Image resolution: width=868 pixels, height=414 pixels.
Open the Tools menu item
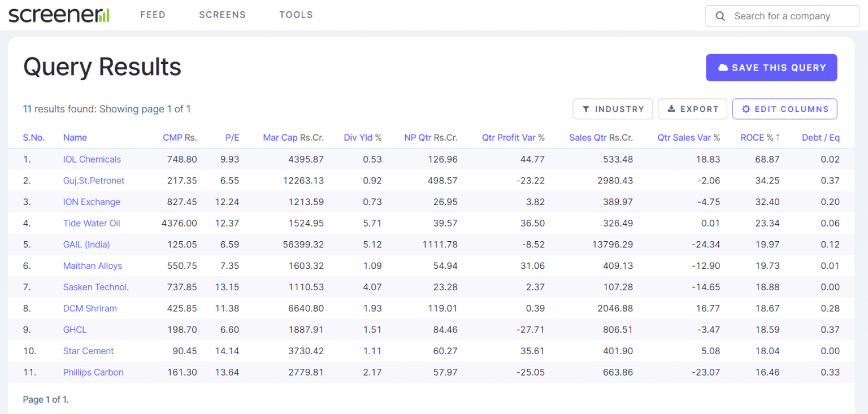pos(296,15)
